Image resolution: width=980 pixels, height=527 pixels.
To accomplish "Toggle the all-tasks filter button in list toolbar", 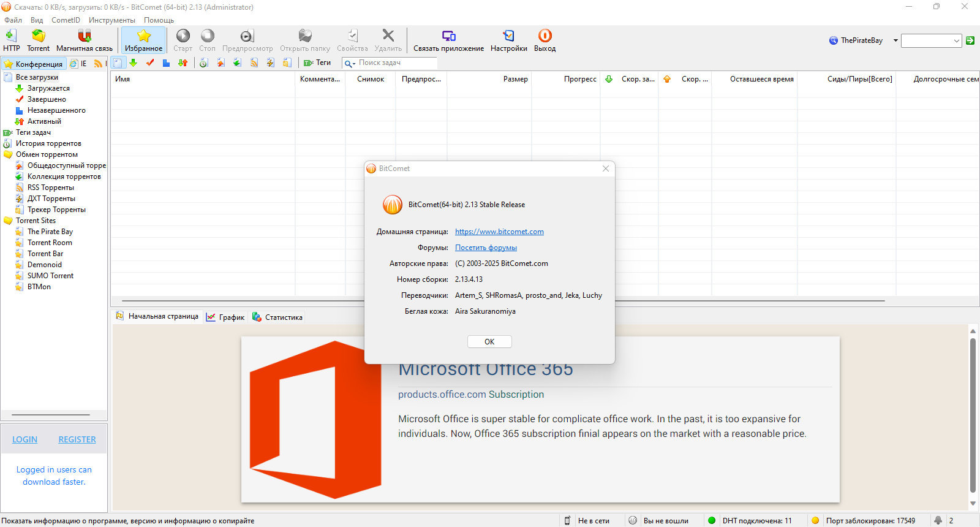I will pyautogui.click(x=118, y=63).
